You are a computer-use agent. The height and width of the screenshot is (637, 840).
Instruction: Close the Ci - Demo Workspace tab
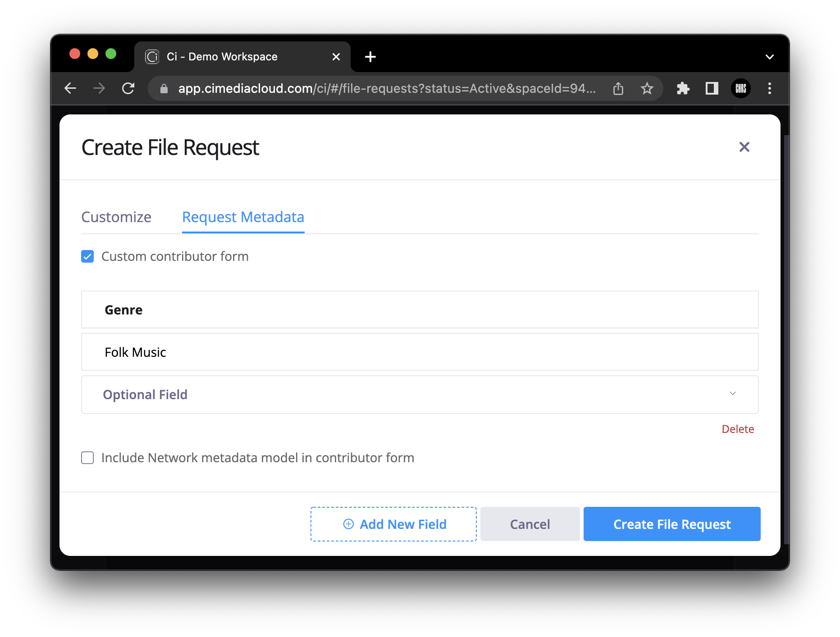point(336,57)
